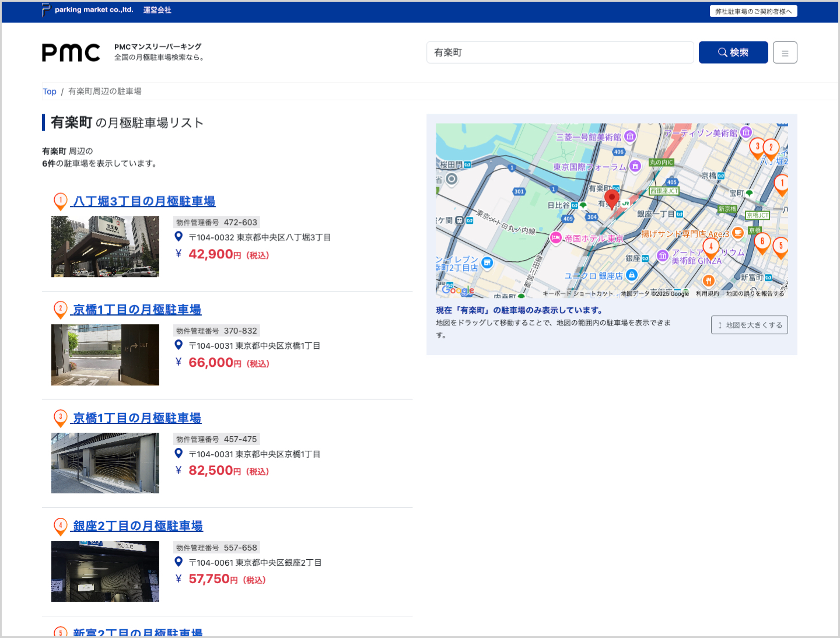Click the PMC logo
The height and width of the screenshot is (638, 840).
coord(71,52)
